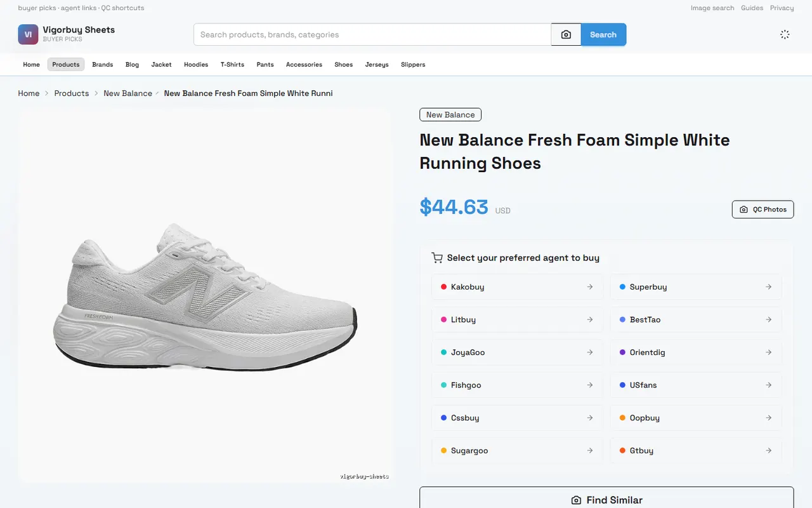Viewport: 812px width, 508px height.
Task: Open the QC Photos button
Action: [763, 210]
